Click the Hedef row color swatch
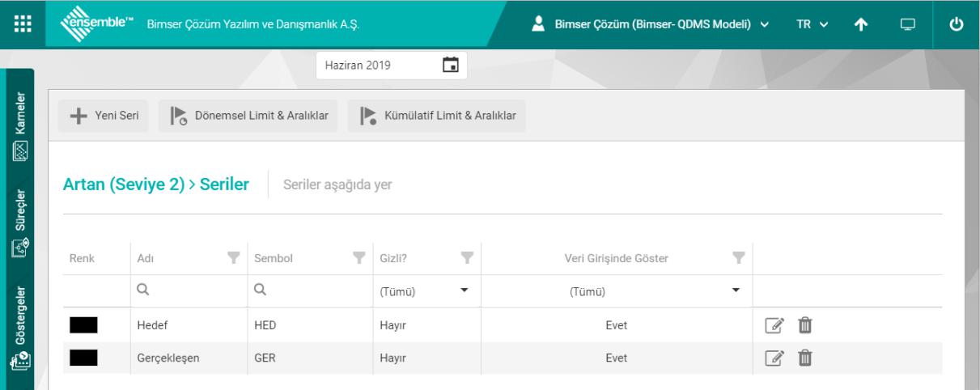The height and width of the screenshot is (390, 980). (x=83, y=325)
